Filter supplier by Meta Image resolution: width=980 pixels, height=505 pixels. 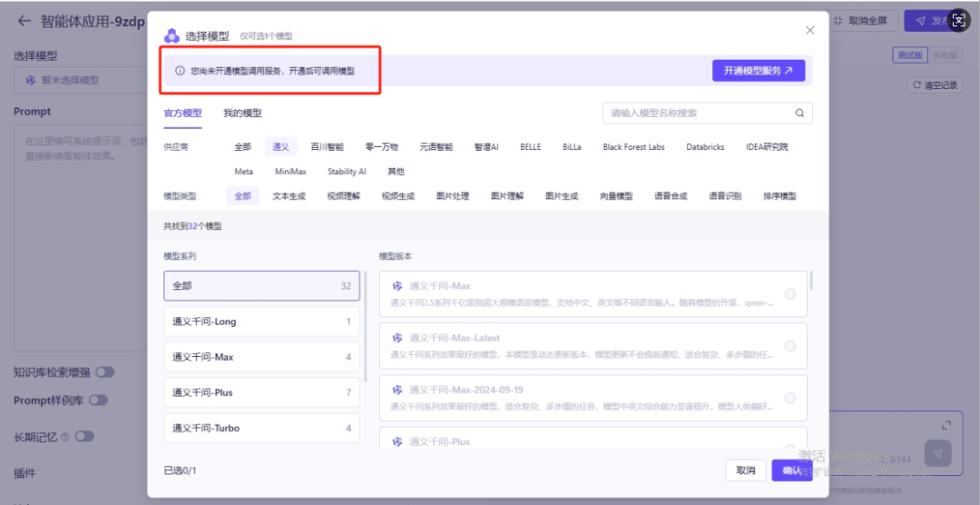pos(244,172)
